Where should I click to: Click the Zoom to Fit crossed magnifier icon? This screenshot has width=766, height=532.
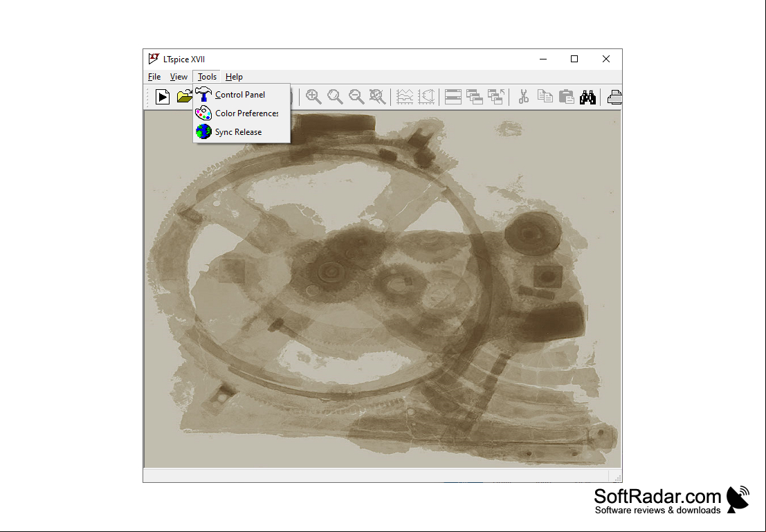[378, 97]
